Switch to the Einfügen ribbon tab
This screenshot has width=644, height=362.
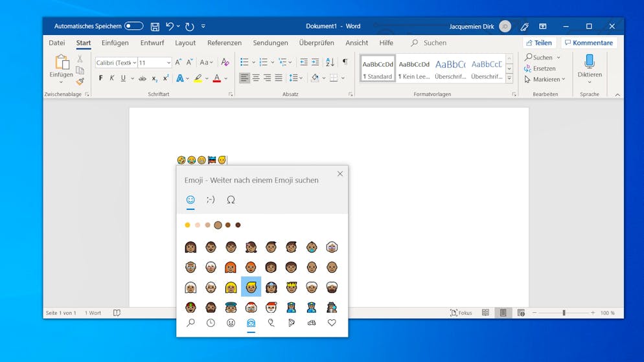(115, 43)
